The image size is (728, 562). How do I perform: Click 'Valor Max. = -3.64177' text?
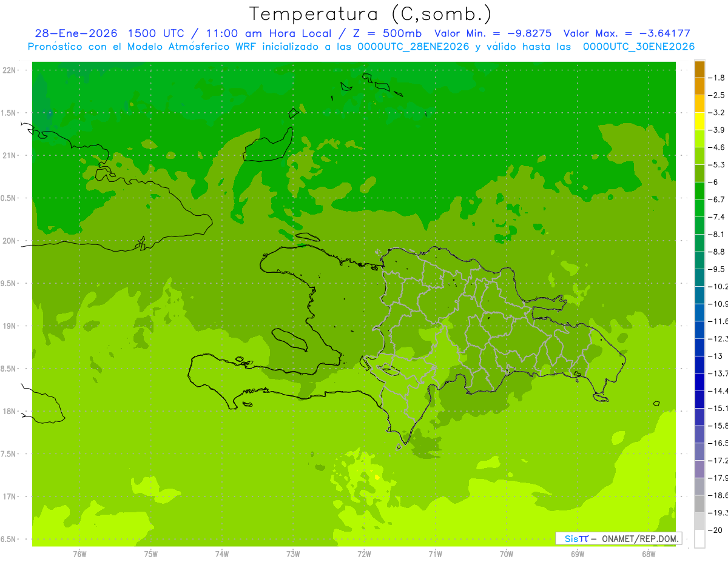point(627,33)
